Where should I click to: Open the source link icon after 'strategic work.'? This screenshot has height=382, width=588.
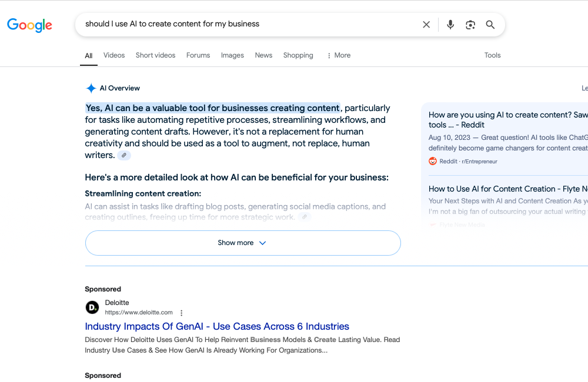(305, 217)
